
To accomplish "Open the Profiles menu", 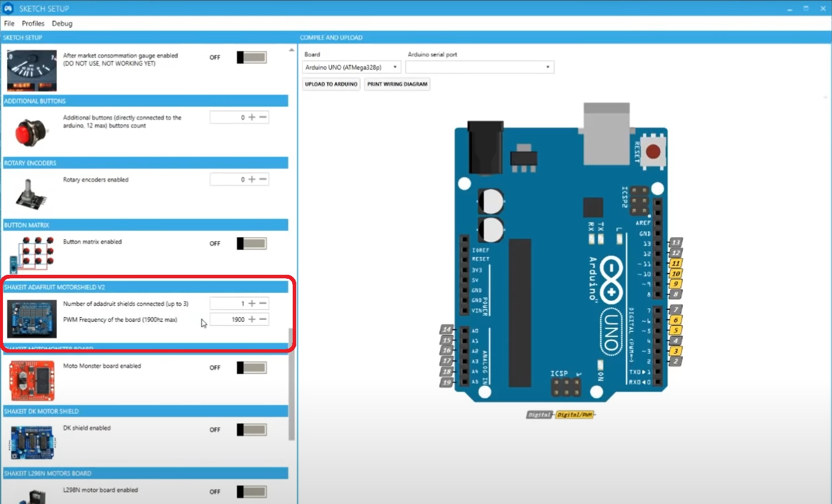I will pos(33,23).
